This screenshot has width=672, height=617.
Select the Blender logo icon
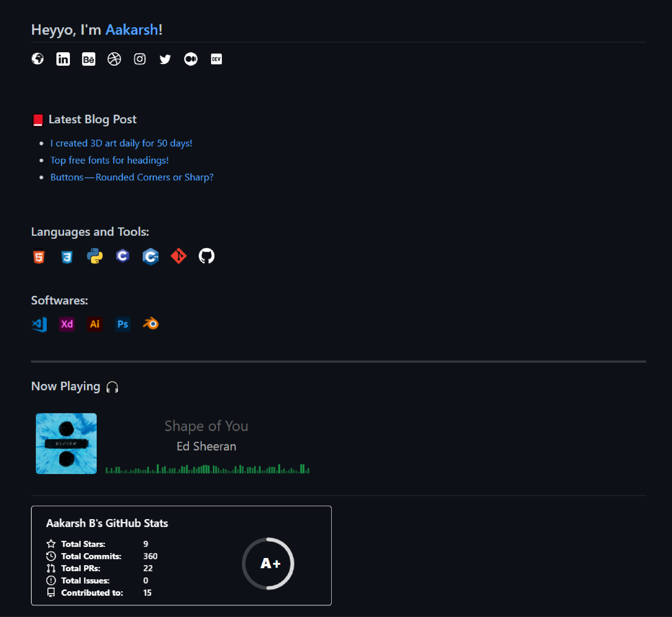(x=151, y=323)
